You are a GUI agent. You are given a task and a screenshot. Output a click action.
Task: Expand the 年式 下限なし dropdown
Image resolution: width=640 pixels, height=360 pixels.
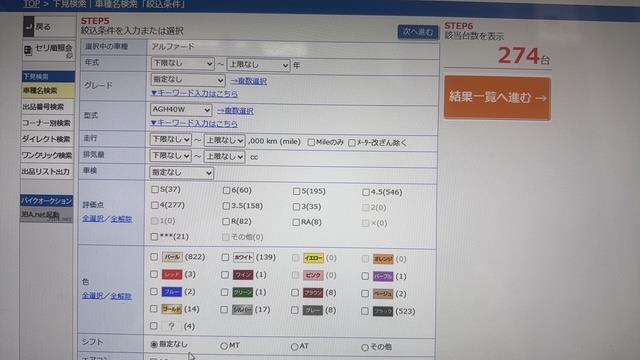[182, 64]
